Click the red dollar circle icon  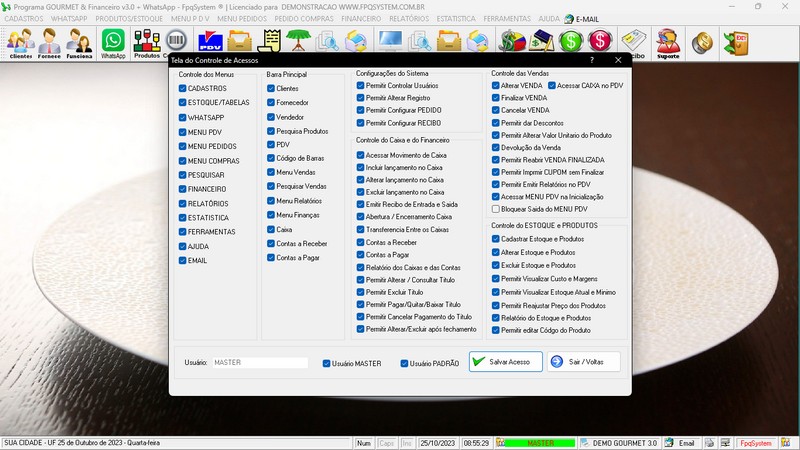pos(600,41)
